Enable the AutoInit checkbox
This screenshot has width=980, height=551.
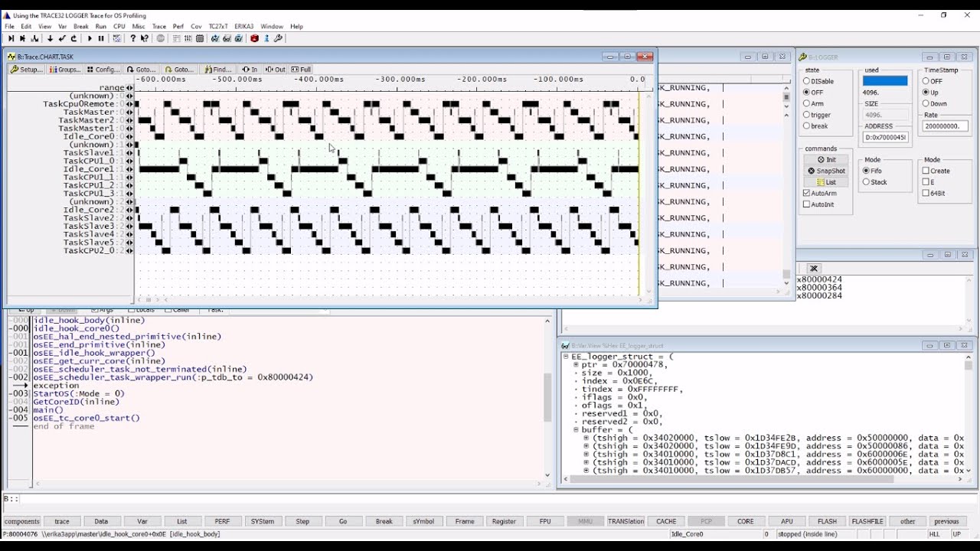click(818, 204)
